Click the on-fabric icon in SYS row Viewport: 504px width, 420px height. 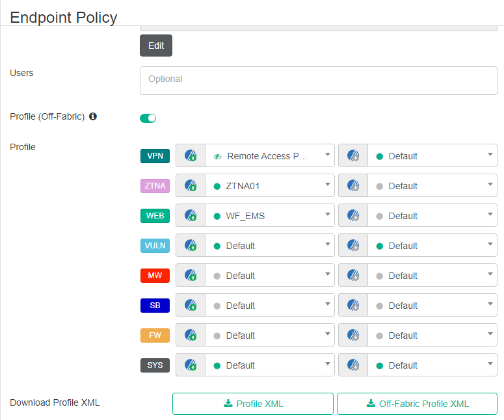tap(191, 365)
